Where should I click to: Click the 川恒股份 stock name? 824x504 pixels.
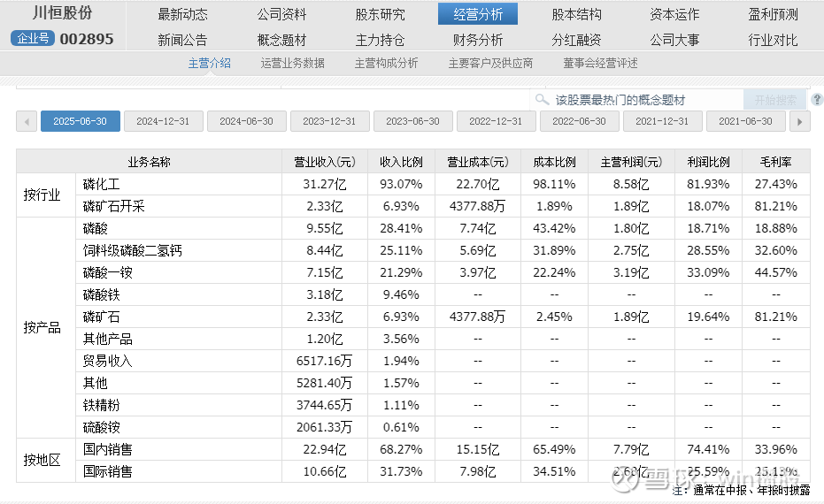[62, 13]
